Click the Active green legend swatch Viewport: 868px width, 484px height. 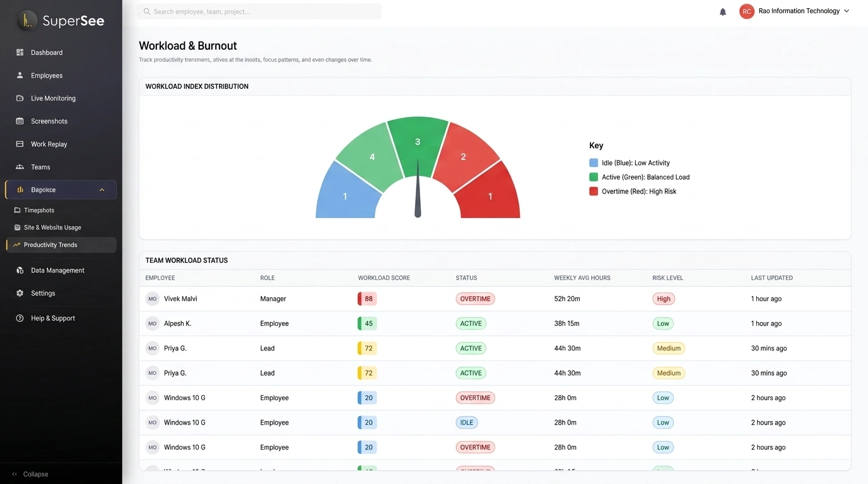(x=594, y=177)
